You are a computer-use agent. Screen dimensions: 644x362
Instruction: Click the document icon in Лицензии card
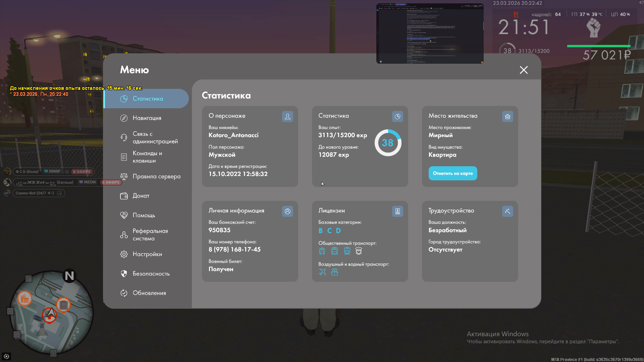tap(397, 211)
